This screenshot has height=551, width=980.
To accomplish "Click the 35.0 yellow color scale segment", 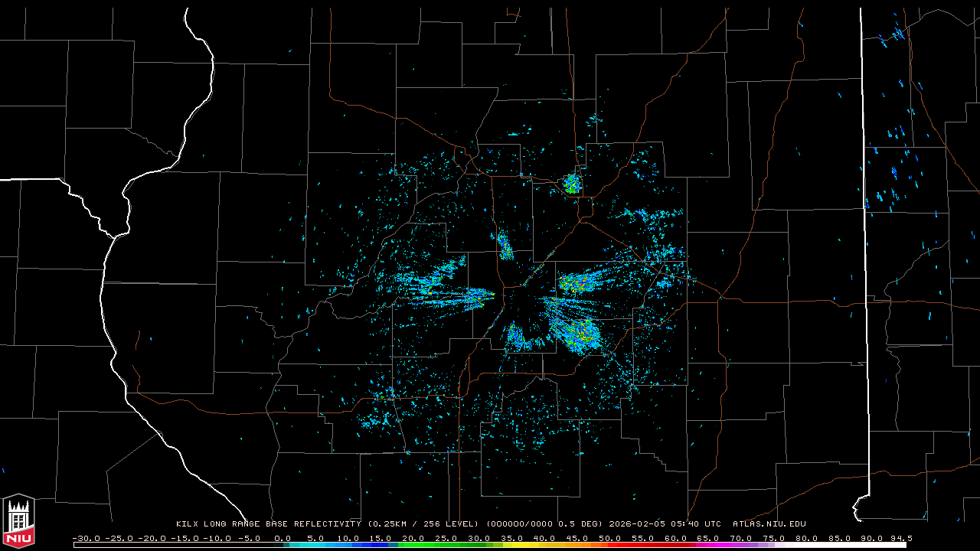I will pos(511,545).
